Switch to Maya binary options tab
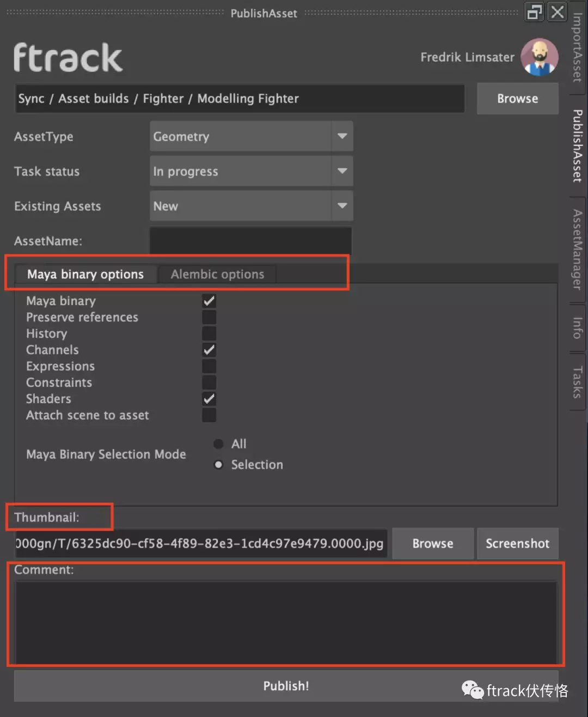 [85, 274]
